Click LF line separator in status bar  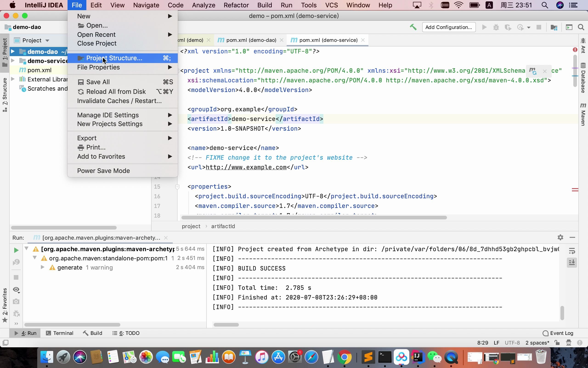click(x=496, y=343)
